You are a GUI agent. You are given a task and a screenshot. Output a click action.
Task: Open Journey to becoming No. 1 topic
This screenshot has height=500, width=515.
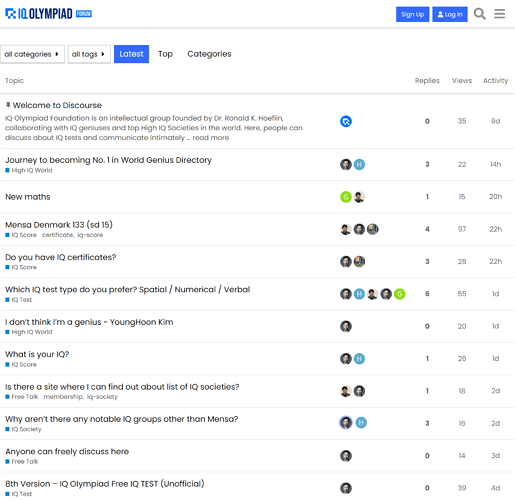(108, 160)
